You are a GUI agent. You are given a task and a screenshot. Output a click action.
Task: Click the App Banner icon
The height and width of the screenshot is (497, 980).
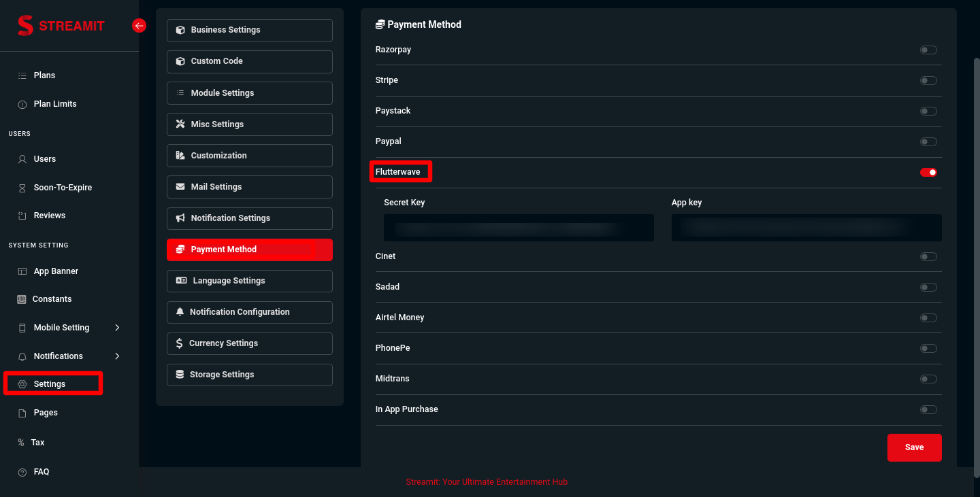click(22, 271)
